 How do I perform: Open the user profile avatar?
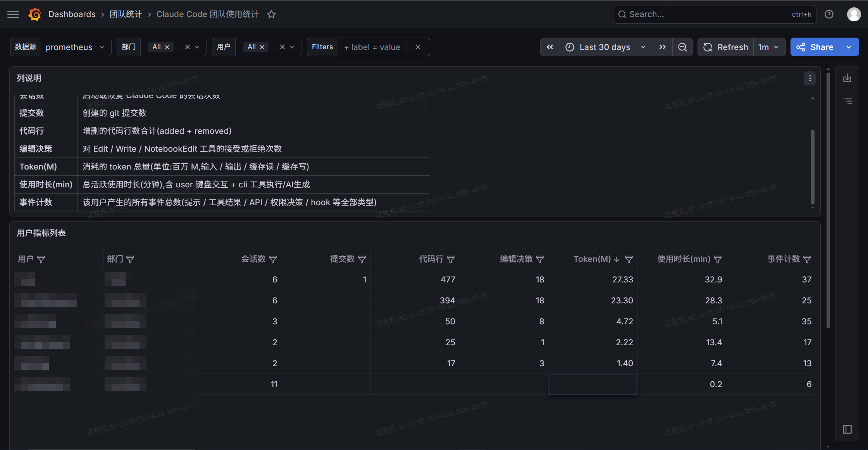coord(854,14)
